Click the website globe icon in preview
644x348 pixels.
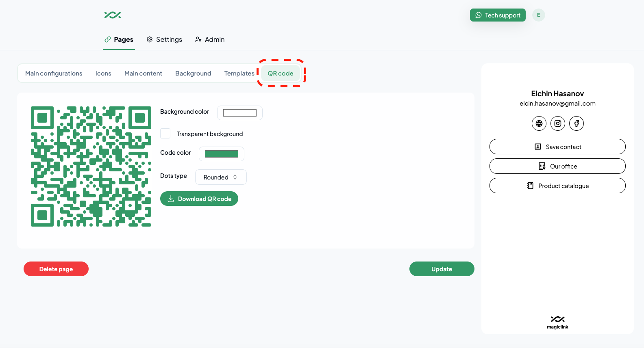(x=539, y=123)
